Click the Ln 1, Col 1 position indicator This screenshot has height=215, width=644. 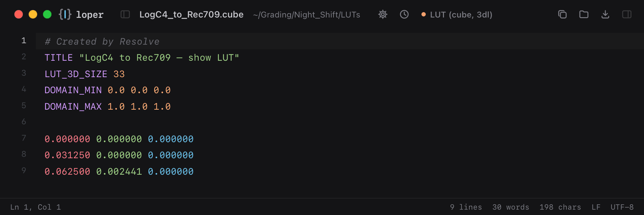(x=36, y=207)
